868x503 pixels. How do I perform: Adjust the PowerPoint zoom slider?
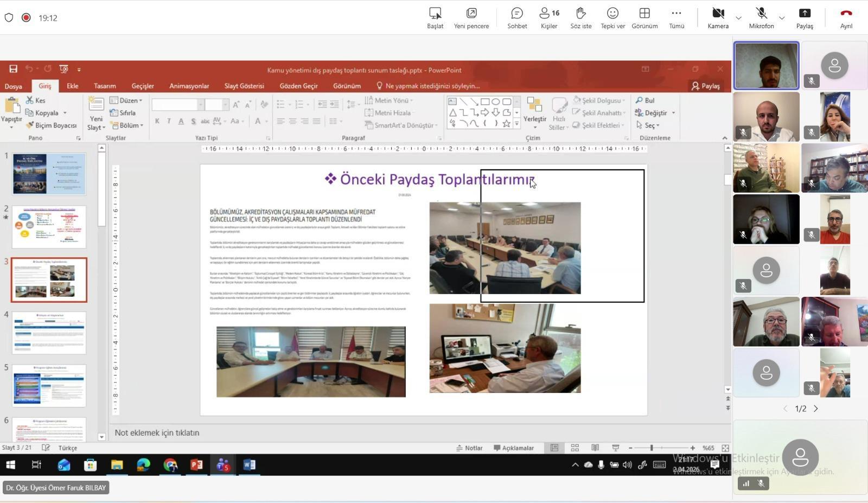pyautogui.click(x=652, y=448)
